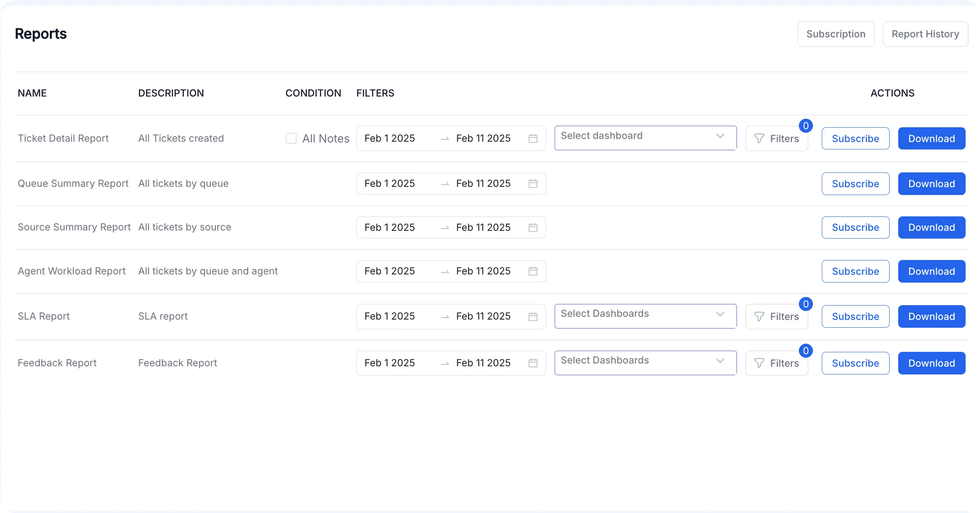The height and width of the screenshot is (513, 980).
Task: Click calendar icon in Queue Summary Report row
Action: [533, 184]
